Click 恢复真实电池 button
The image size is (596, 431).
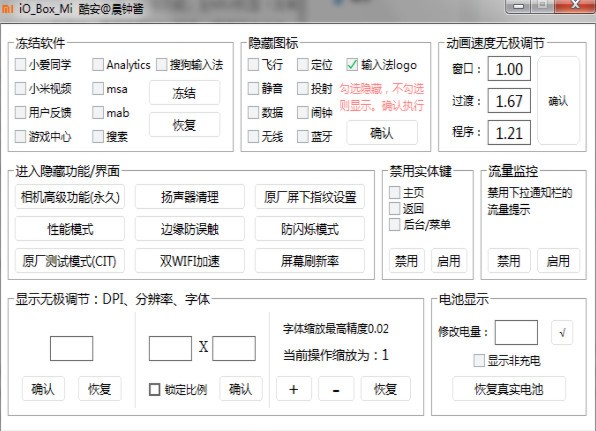click(509, 389)
